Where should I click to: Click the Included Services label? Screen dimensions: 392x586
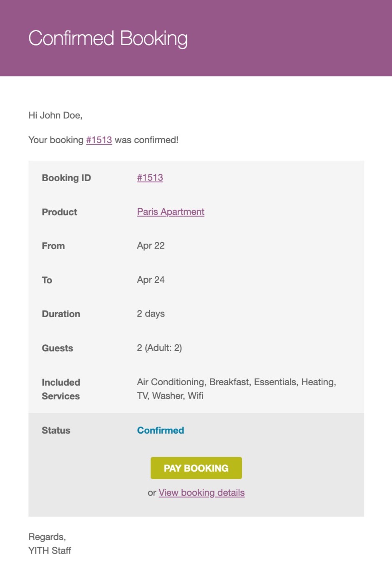61,389
